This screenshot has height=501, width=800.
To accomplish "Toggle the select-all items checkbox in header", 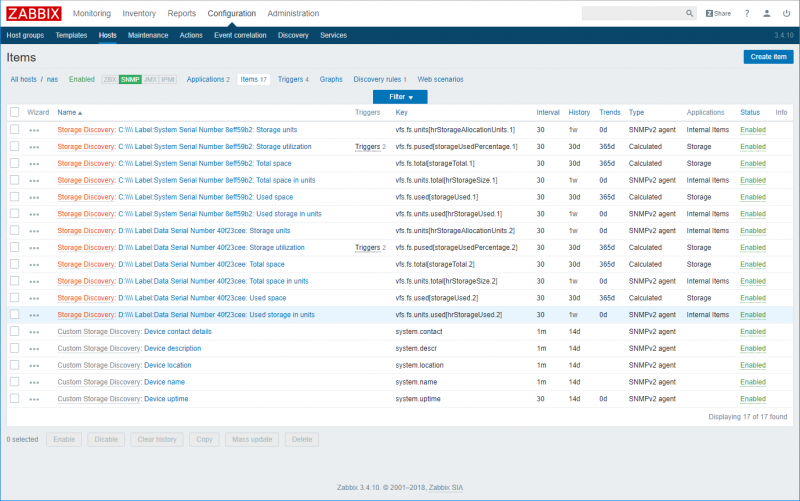I will tap(15, 112).
